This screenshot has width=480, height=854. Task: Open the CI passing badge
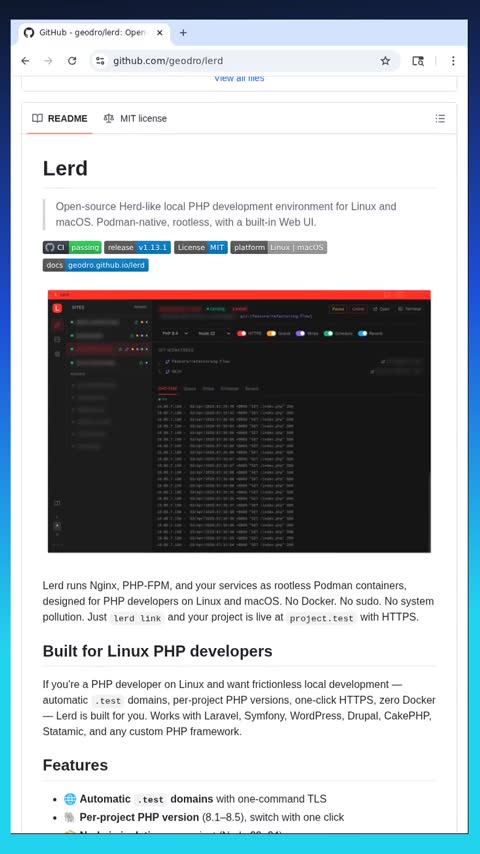72,247
